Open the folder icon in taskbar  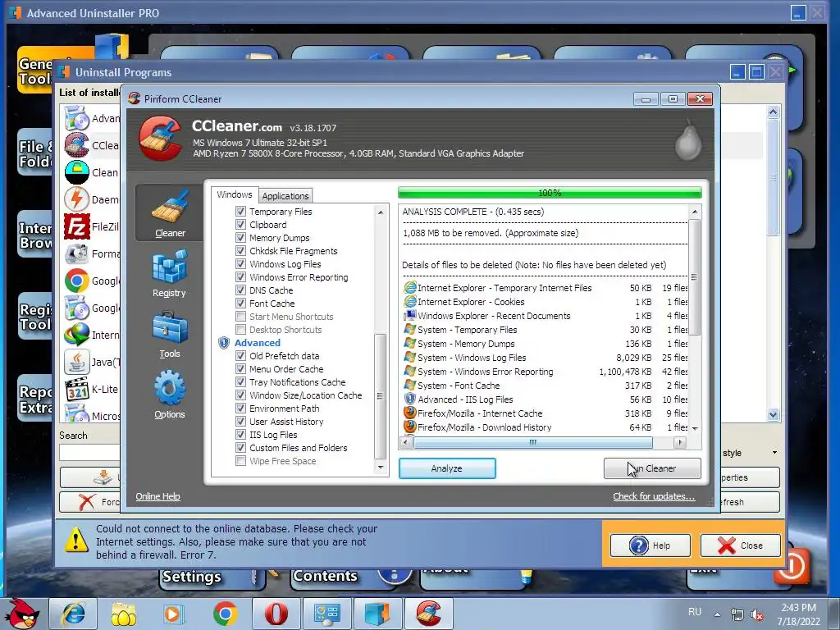(x=124, y=614)
